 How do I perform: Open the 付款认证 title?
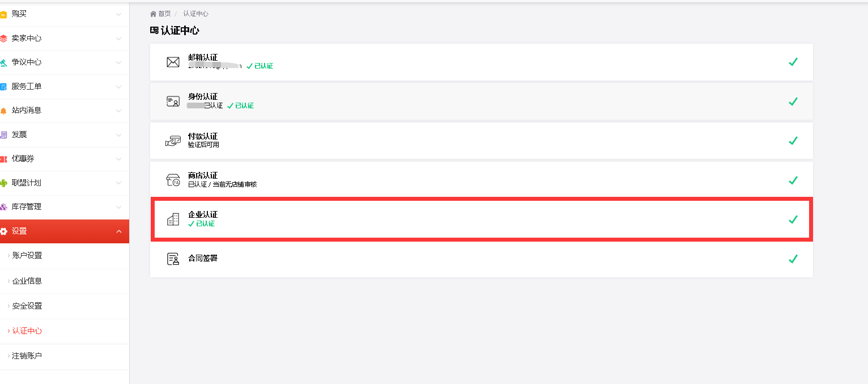pos(203,137)
